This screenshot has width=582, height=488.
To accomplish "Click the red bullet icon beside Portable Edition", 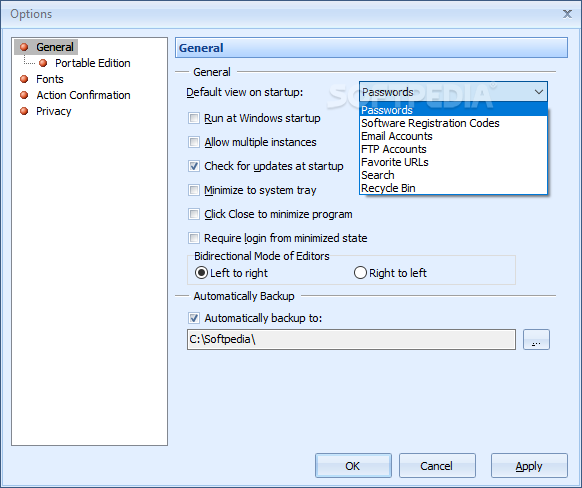I will 43,63.
